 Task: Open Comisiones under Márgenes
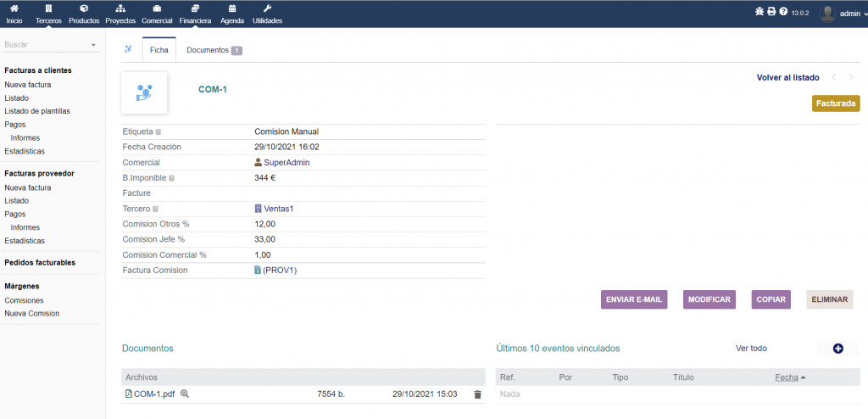click(24, 300)
